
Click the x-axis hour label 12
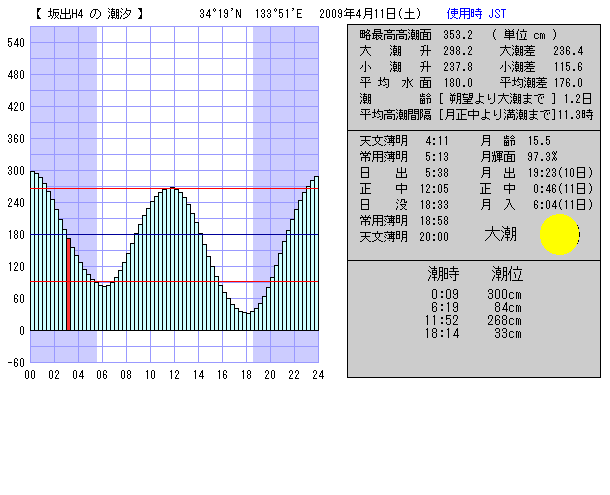click(174, 375)
